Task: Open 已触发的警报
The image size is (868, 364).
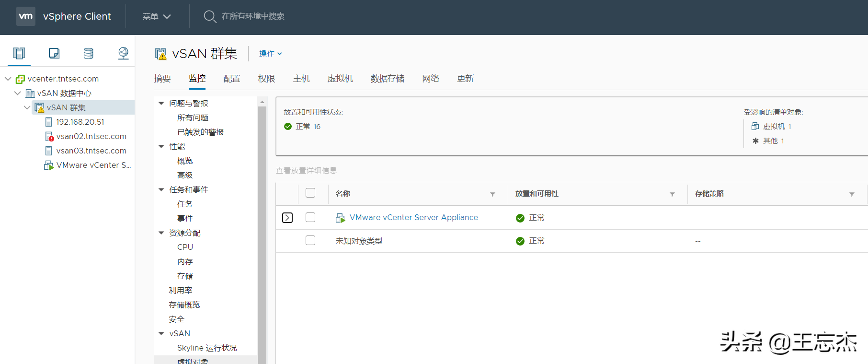Action: coord(200,132)
